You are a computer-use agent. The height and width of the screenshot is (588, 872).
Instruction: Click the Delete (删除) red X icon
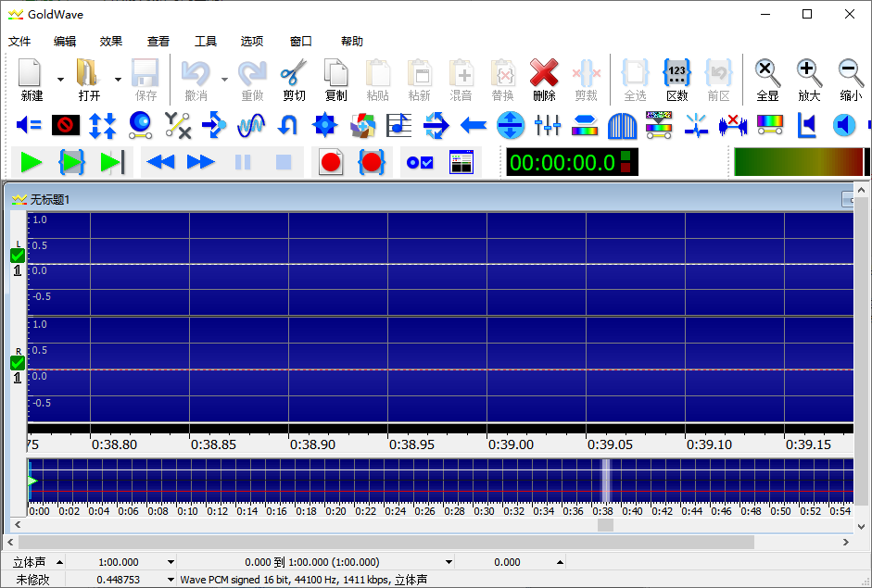(544, 80)
